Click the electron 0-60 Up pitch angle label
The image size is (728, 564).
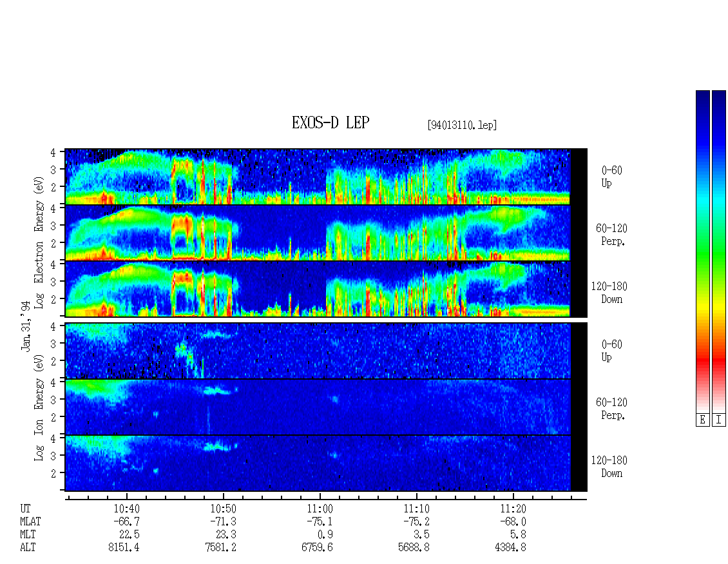click(x=611, y=177)
